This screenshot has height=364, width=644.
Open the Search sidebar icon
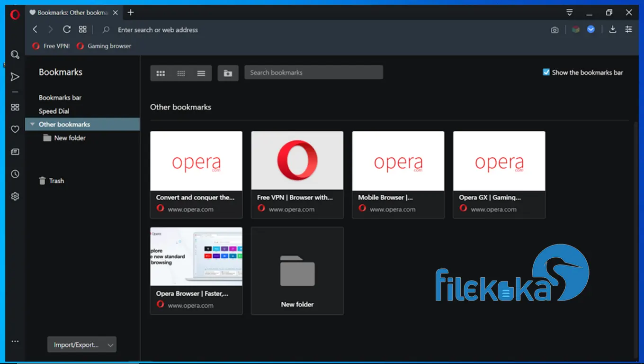tap(15, 55)
